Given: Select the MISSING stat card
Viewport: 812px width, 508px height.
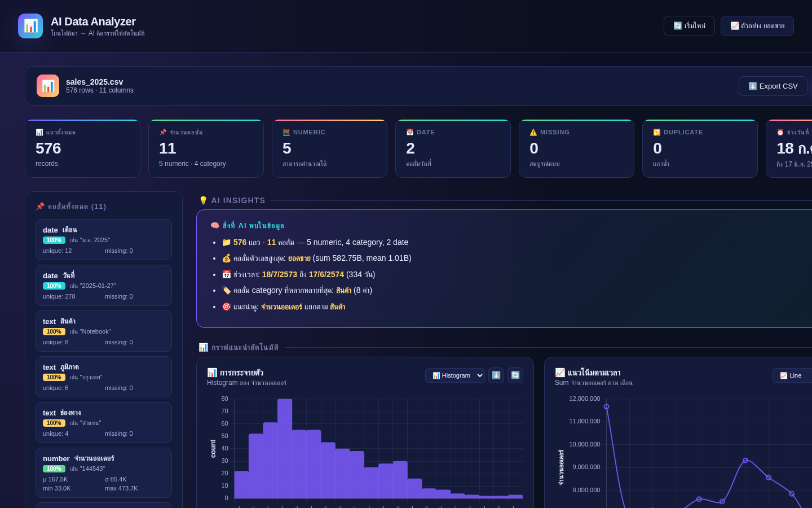Looking at the screenshot, I should (576, 148).
